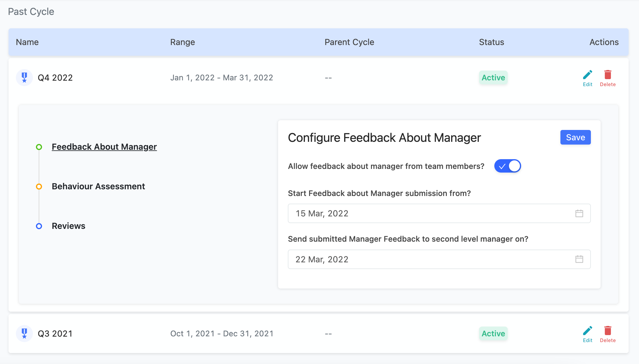The width and height of the screenshot is (639, 364).
Task: Toggle off feedback about manager from team members
Action: [507, 166]
